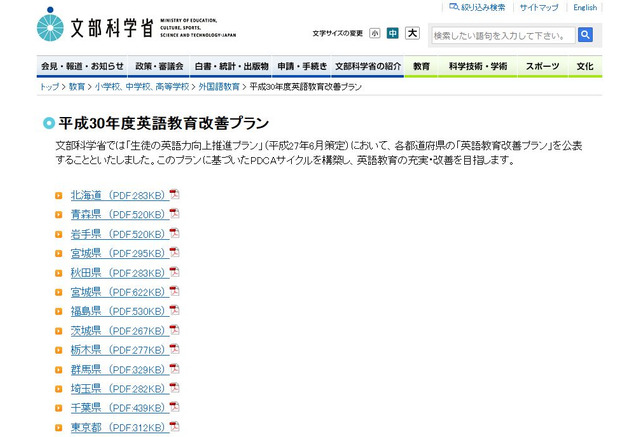Open the 文部科学省の紹介 menu
Screen dimensions: 640x437
pyautogui.click(x=368, y=66)
